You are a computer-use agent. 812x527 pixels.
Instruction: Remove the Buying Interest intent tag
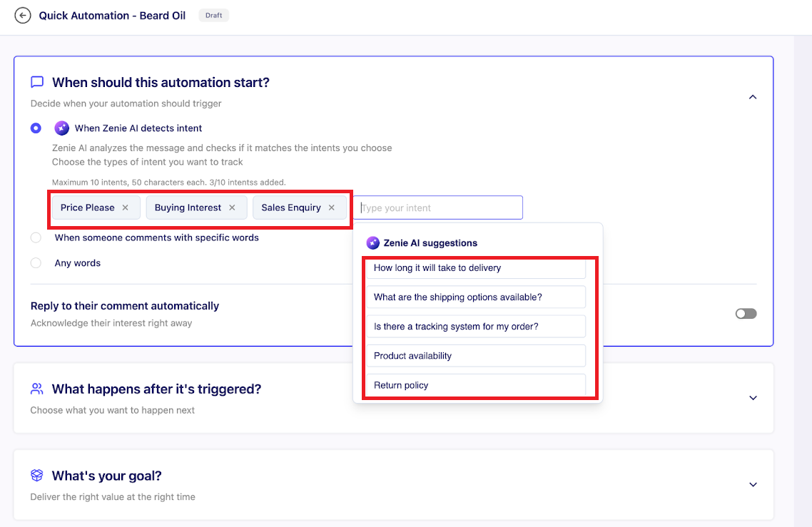[x=232, y=208]
